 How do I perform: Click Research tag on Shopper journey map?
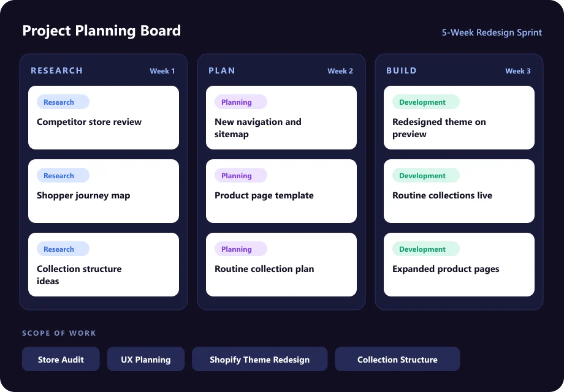[x=63, y=175]
